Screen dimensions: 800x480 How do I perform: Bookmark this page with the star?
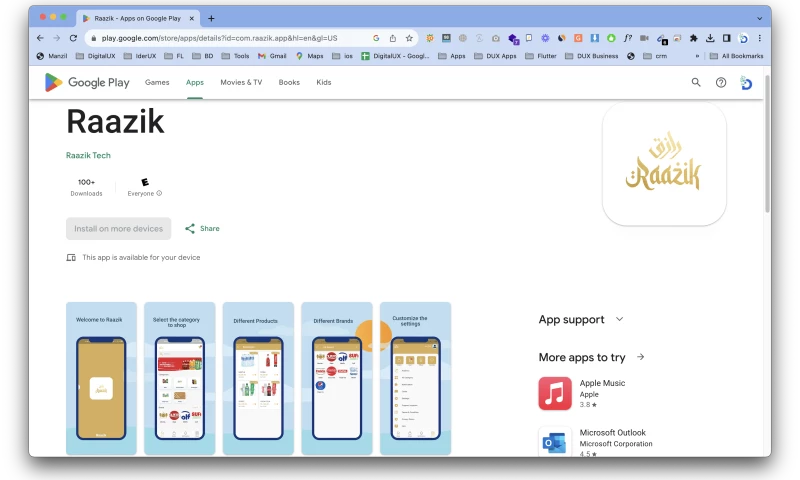coord(409,38)
